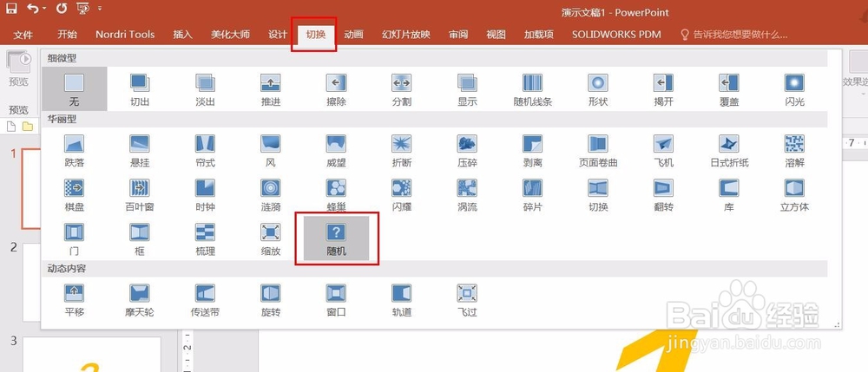Image resolution: width=868 pixels, height=372 pixels.
Task: Select the 日式折纸 origami transition
Action: pos(729,150)
